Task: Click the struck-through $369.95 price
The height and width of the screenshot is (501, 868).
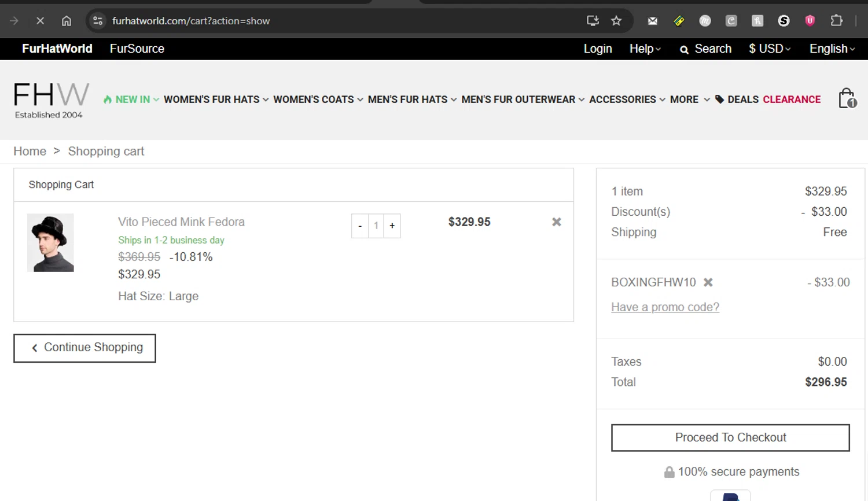Action: (x=139, y=257)
